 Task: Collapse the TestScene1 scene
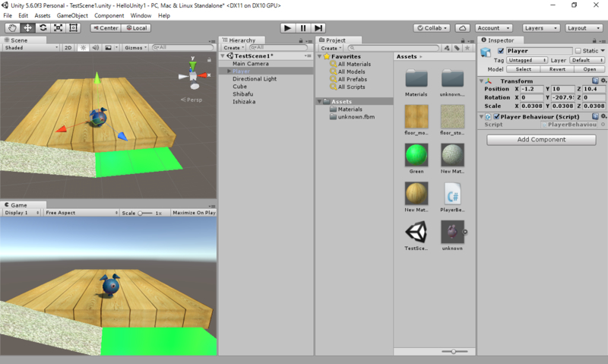tap(223, 55)
